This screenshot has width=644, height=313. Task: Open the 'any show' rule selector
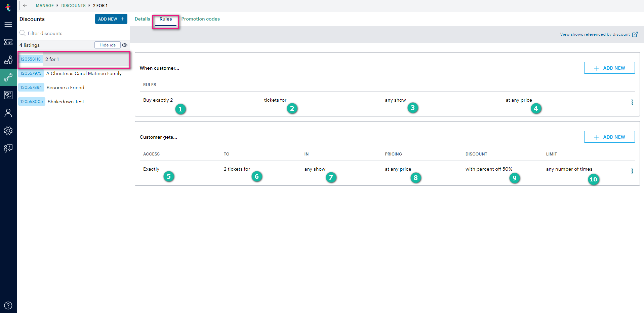tap(395, 100)
